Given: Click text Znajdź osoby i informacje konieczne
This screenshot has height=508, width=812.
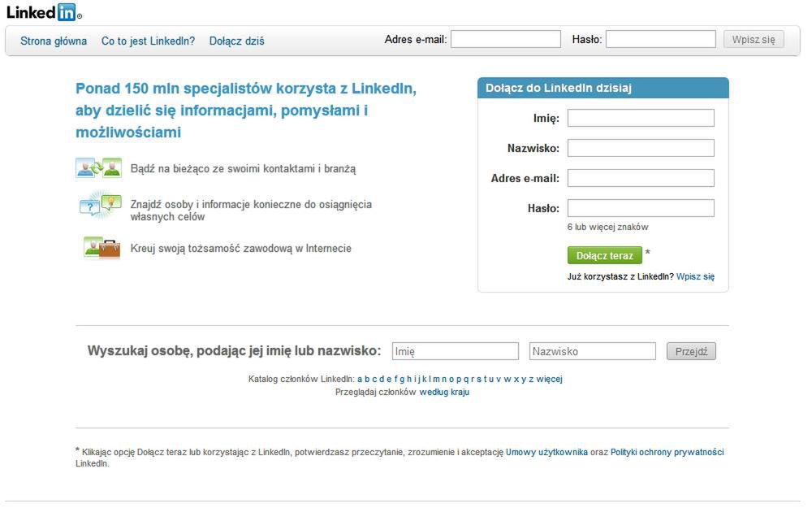Looking at the screenshot, I should coord(251,210).
